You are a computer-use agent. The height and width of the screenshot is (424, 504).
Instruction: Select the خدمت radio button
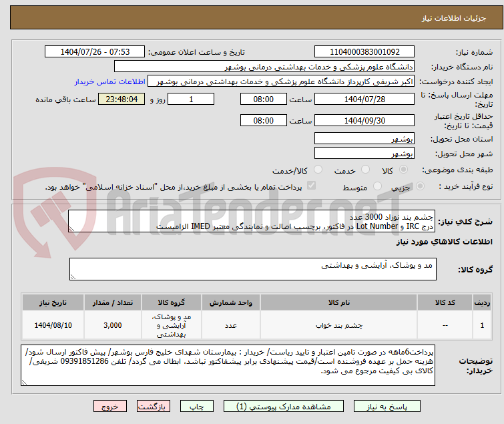tap(365, 170)
